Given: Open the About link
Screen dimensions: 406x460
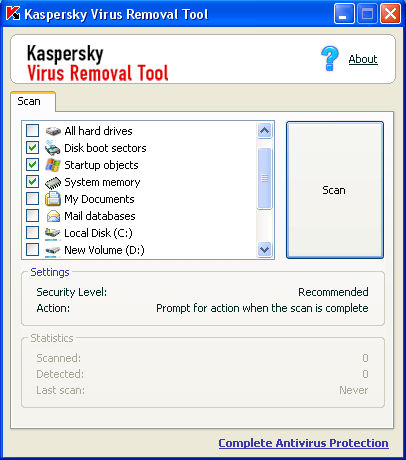Looking at the screenshot, I should click(363, 59).
